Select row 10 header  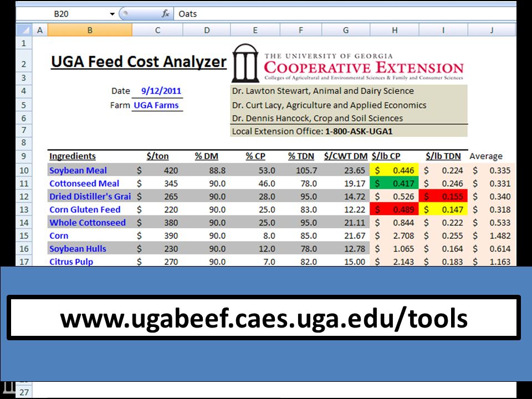click(24, 170)
